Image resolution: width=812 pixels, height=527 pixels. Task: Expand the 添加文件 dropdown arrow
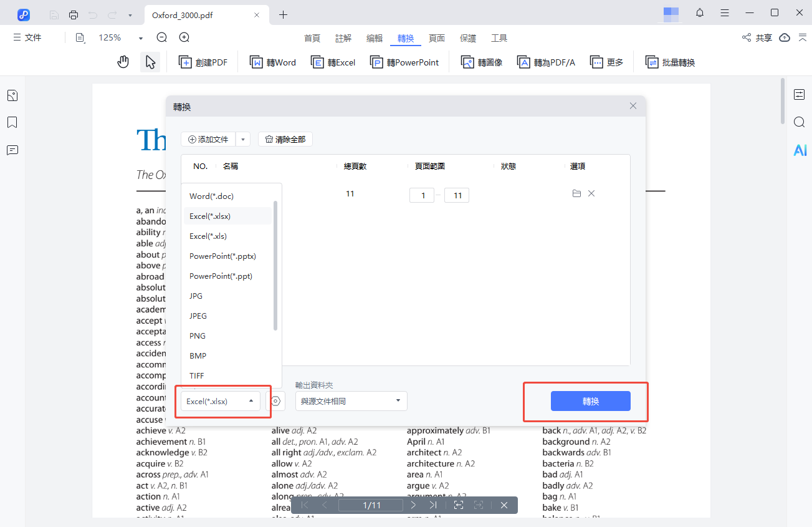[x=243, y=139]
